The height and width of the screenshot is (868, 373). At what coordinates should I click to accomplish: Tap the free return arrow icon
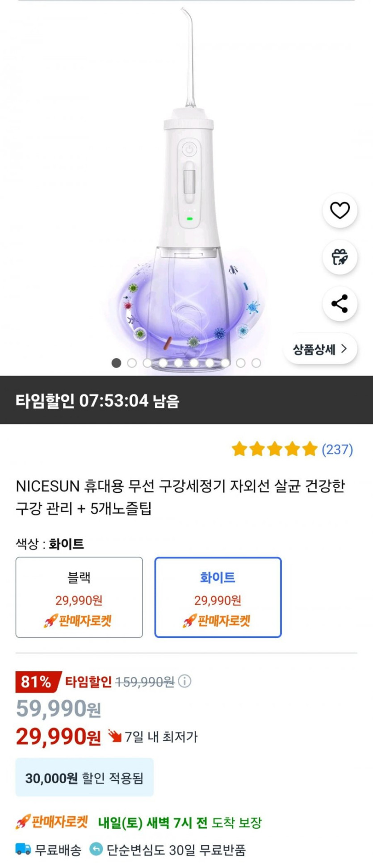coord(96,849)
